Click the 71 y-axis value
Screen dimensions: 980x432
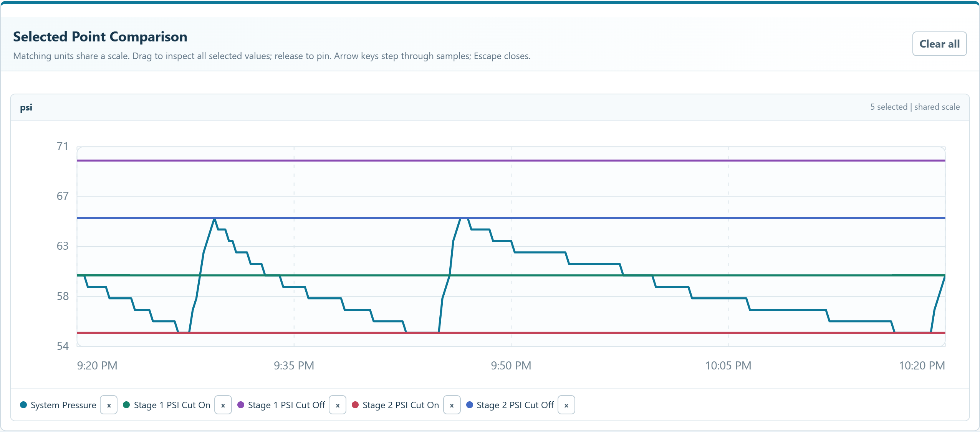click(x=63, y=146)
